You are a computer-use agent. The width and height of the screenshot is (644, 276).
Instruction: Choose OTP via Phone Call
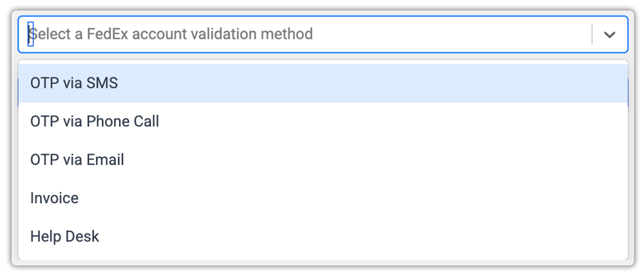tap(95, 121)
